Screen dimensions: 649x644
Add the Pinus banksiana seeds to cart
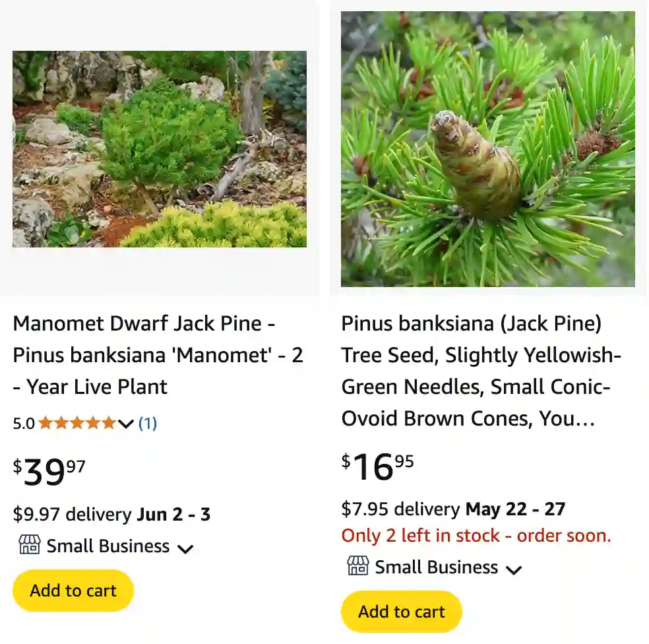click(x=400, y=612)
